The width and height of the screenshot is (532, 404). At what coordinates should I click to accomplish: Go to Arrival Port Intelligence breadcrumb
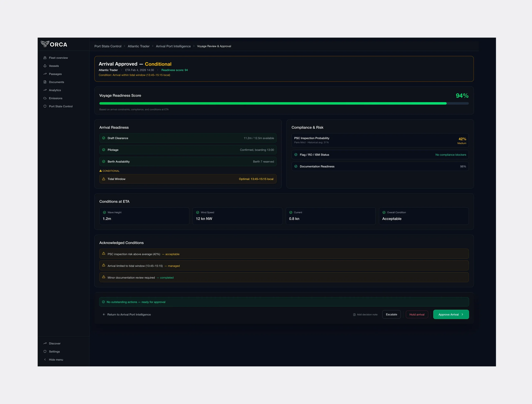(x=173, y=46)
